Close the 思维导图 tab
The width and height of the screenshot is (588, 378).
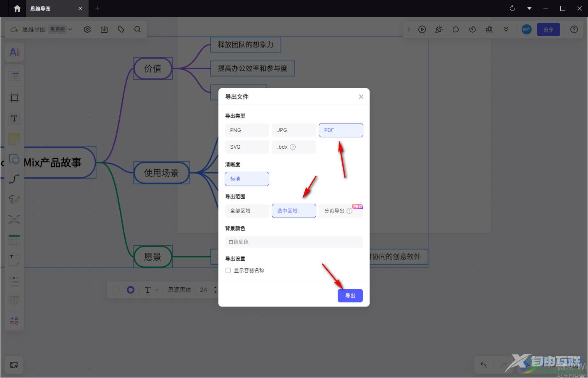80,8
